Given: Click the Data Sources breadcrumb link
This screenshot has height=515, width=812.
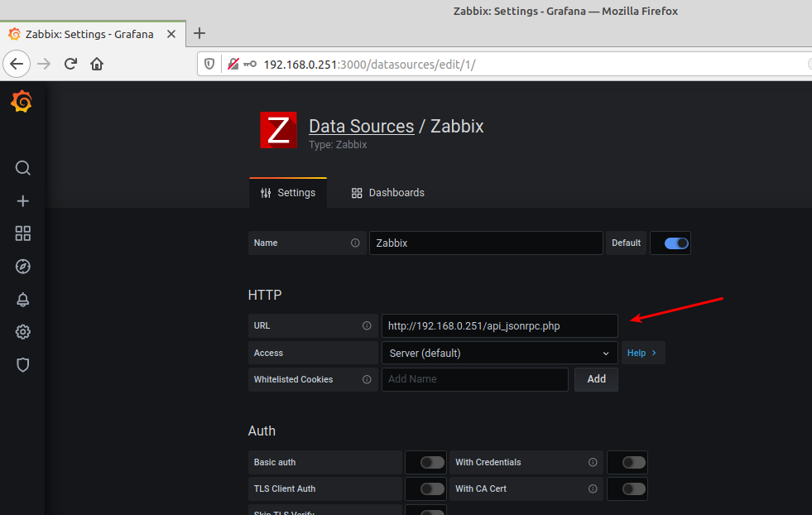Looking at the screenshot, I should tap(361, 127).
